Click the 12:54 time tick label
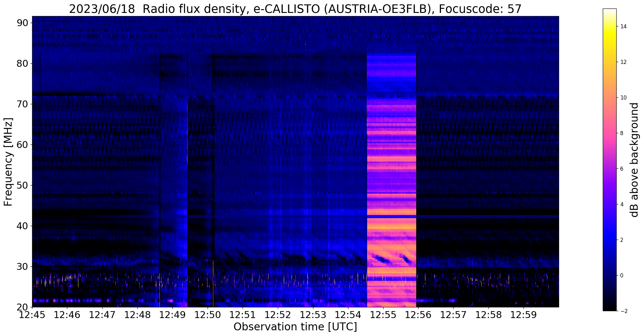644x336 pixels. (348, 315)
